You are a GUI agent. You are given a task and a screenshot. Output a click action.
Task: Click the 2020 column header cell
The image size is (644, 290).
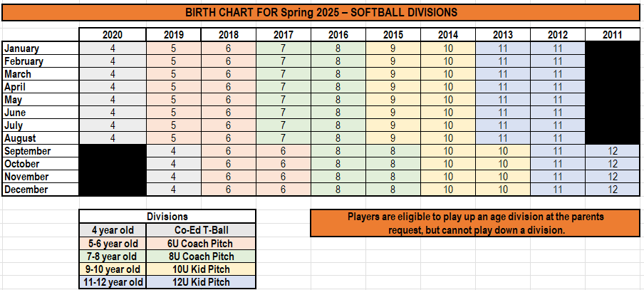(x=113, y=35)
